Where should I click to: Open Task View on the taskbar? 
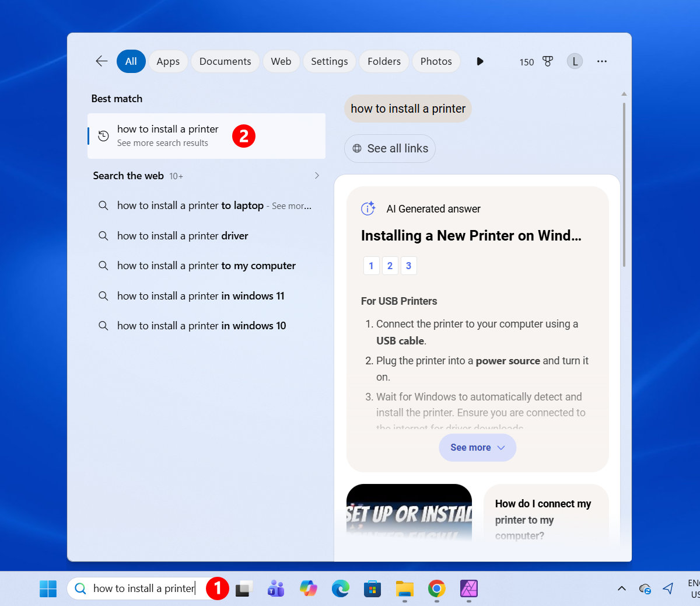coord(244,588)
